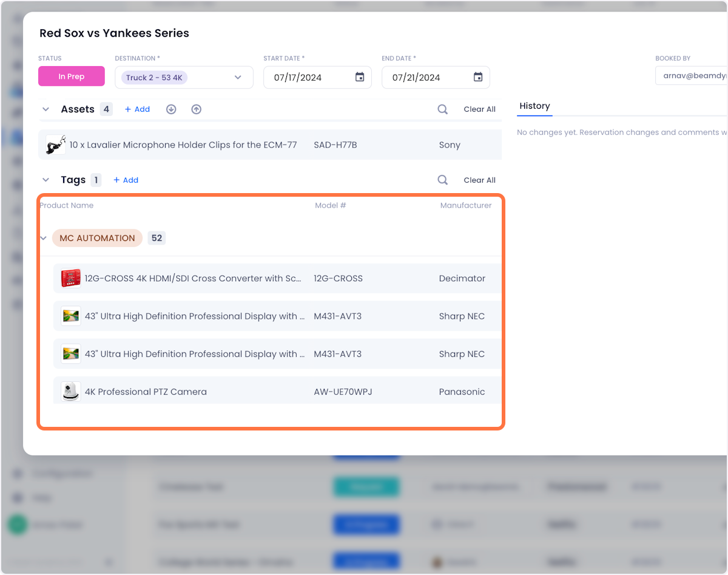Screen dimensions: 728x575
Task: Click the 4K PTZ Camera thumbnail
Action: point(71,392)
